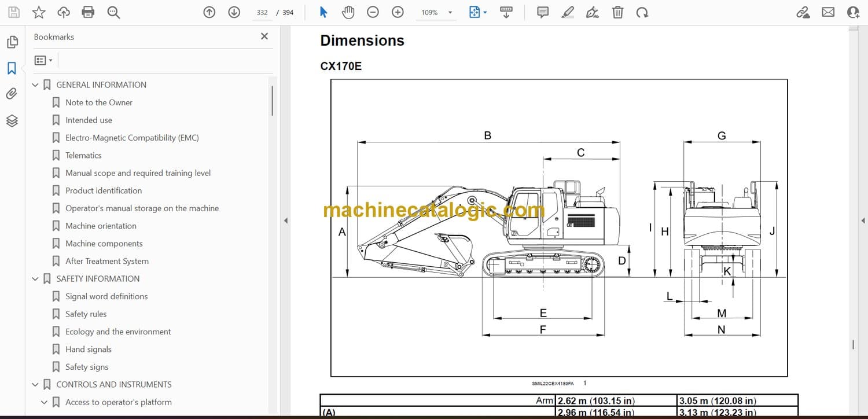Toggle the Layers panel icon
The height and width of the screenshot is (419, 868).
point(12,120)
